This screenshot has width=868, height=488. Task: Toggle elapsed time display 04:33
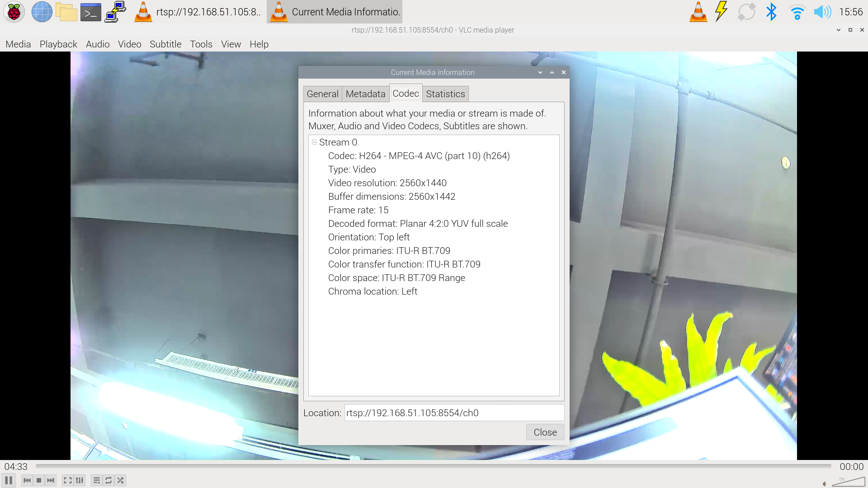(x=16, y=467)
